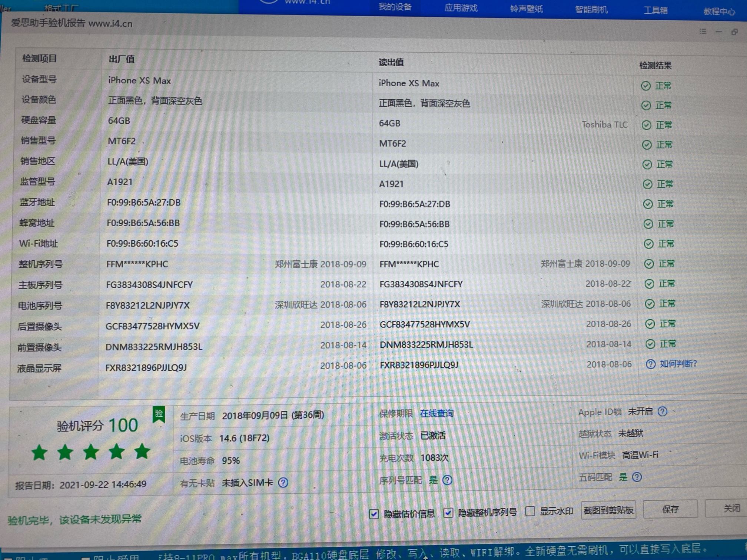747x560 pixels.
Task: Click the 已激活 activation status
Action: pyautogui.click(x=433, y=436)
